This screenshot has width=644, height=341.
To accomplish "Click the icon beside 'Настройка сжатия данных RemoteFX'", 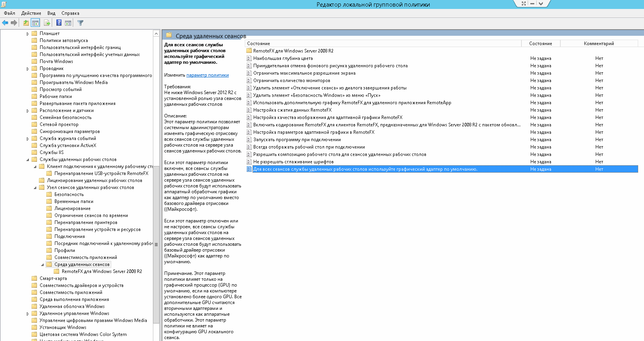I will [x=249, y=110].
